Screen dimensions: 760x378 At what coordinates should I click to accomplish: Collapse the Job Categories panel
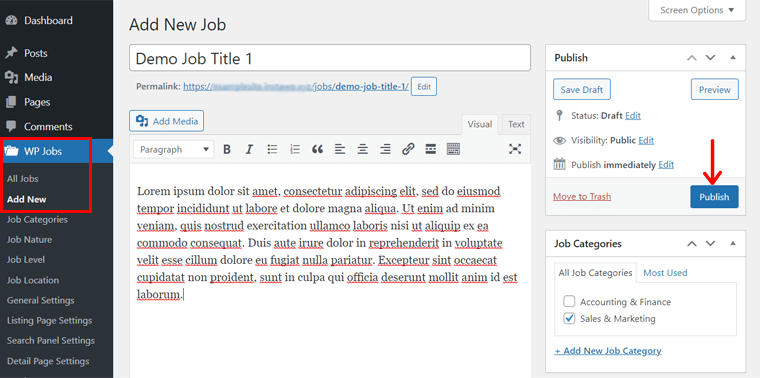click(733, 243)
